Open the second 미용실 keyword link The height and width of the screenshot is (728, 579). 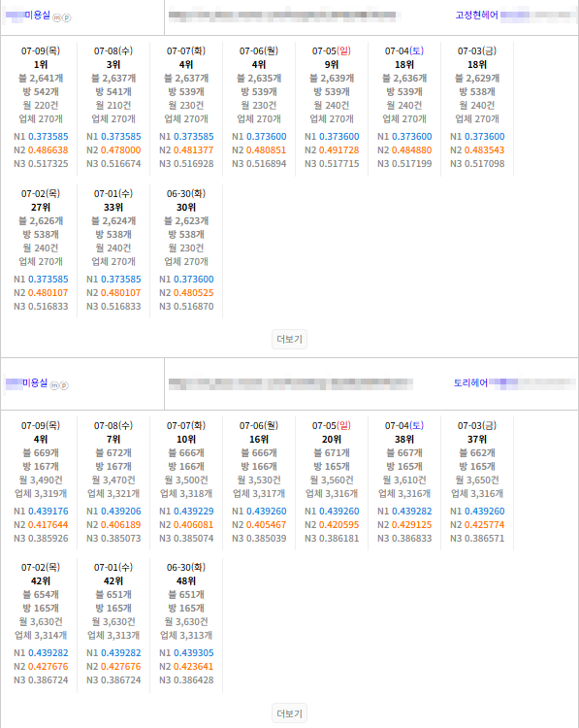(x=26, y=383)
